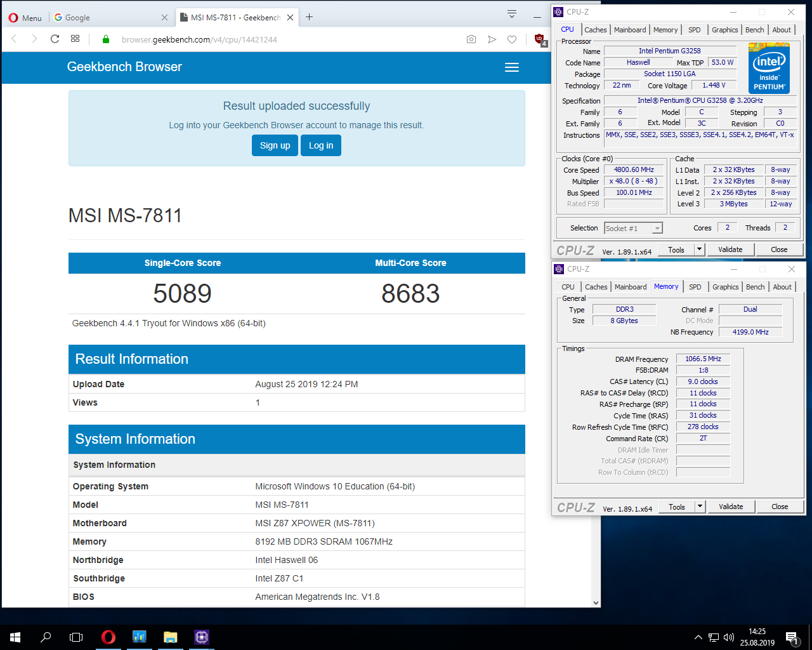The height and width of the screenshot is (650, 812).
Task: Open the Socket #1 selection dropdown
Action: click(633, 228)
